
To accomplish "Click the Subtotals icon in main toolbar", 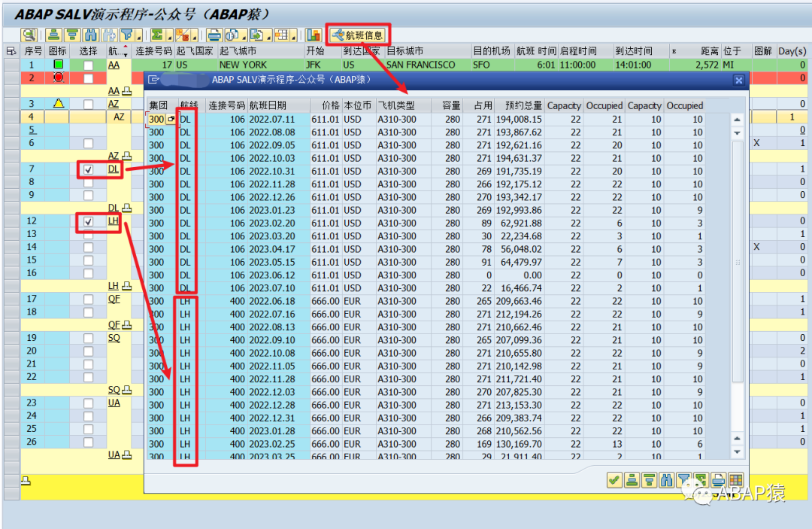I will coord(182,35).
